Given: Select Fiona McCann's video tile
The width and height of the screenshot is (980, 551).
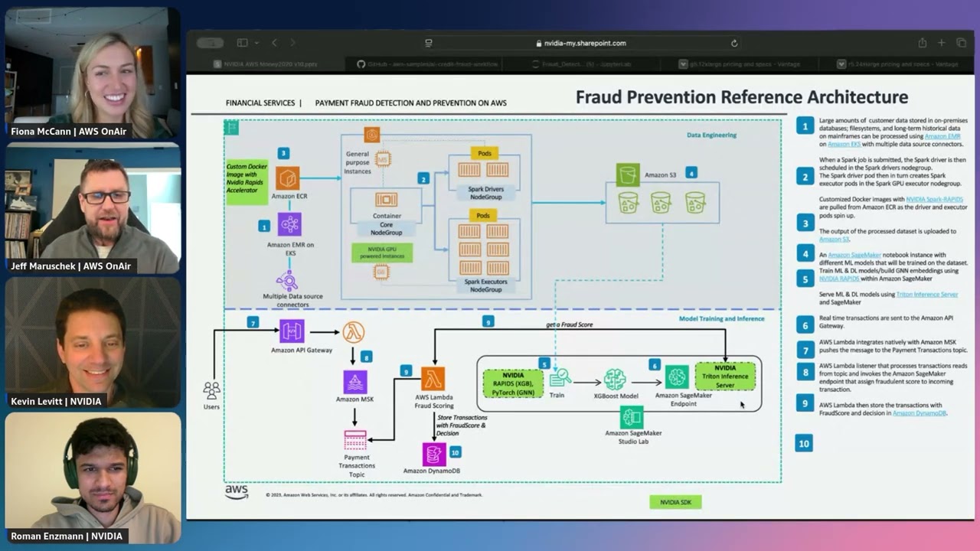Looking at the screenshot, I should click(93, 73).
